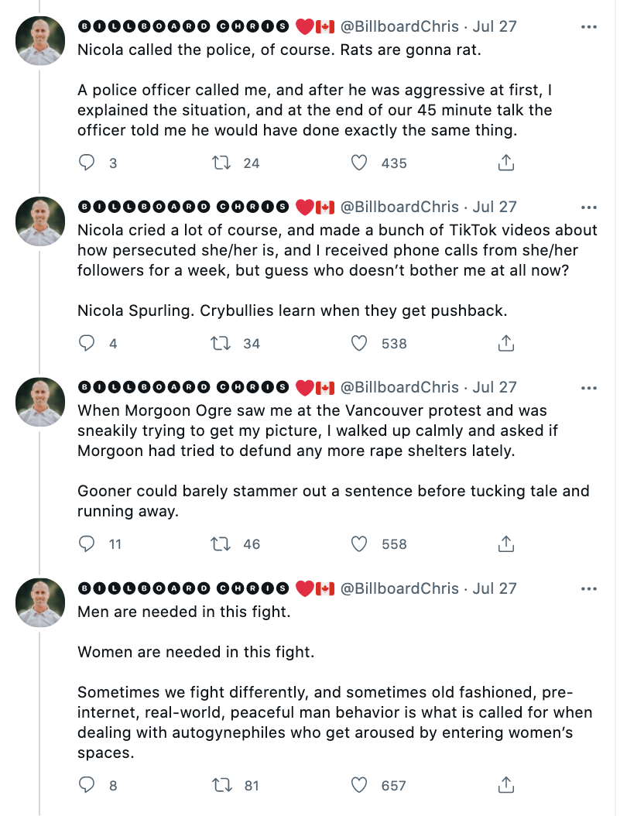Image resolution: width=644 pixels, height=816 pixels.
Task: Open more menu on TikTok videos tweet
Action: (x=589, y=207)
